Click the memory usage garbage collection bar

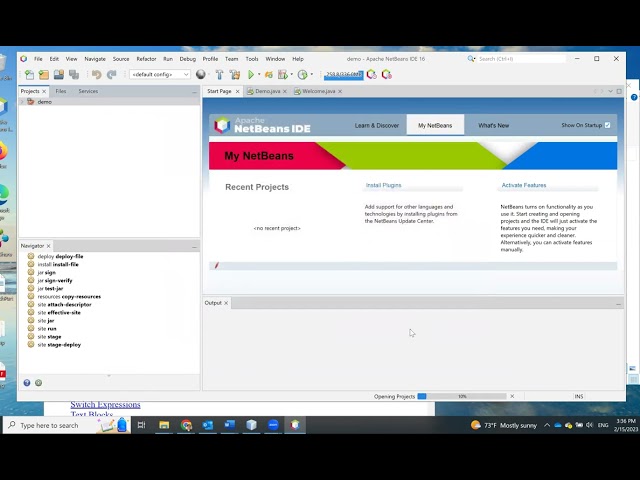343,74
